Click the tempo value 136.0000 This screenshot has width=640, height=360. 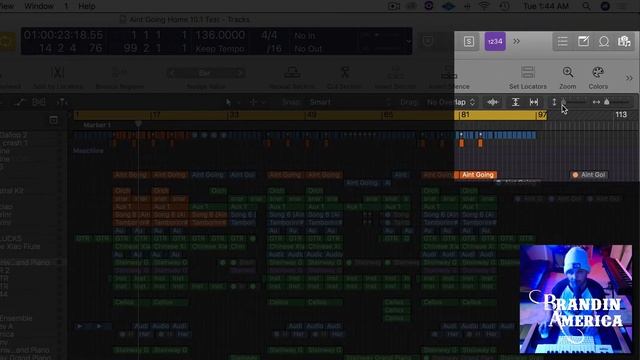point(220,35)
